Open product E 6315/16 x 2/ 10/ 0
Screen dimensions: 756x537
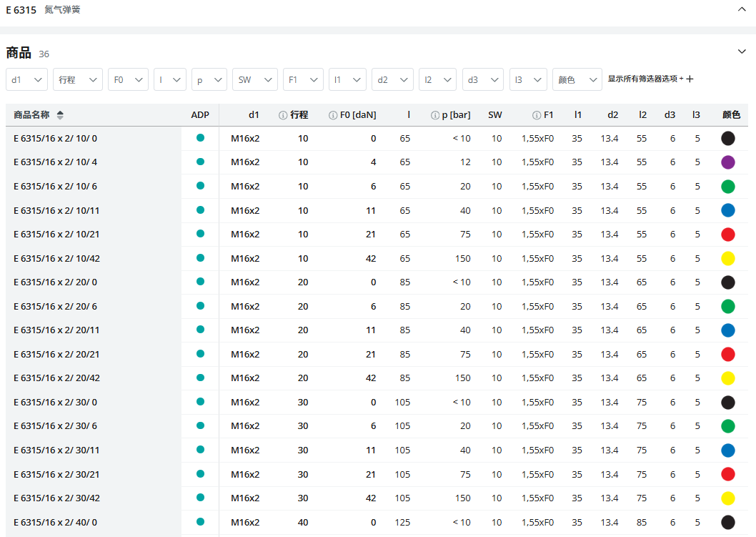55,139
